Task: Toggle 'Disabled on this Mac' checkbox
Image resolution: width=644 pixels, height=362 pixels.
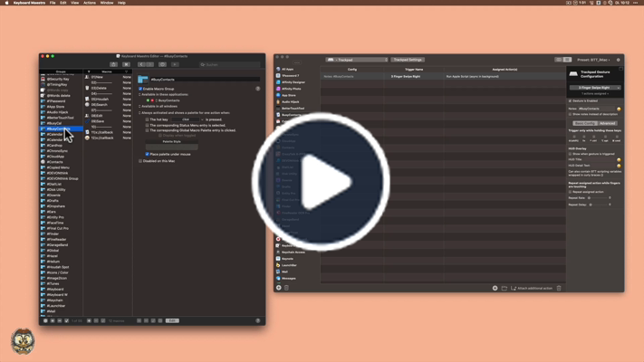Action: pos(140,161)
